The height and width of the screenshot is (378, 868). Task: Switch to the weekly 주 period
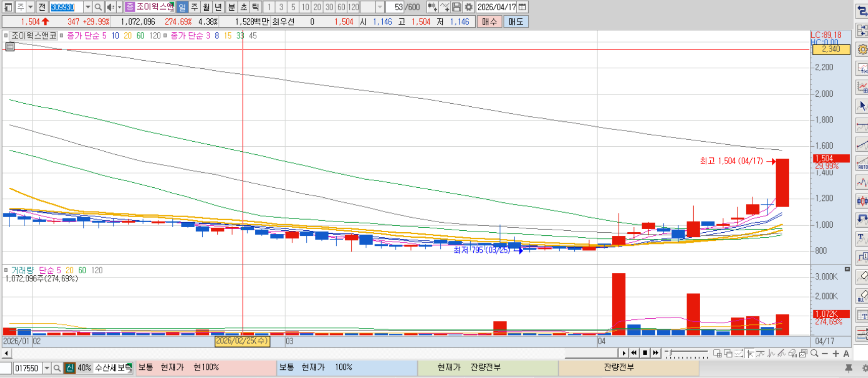click(x=194, y=7)
